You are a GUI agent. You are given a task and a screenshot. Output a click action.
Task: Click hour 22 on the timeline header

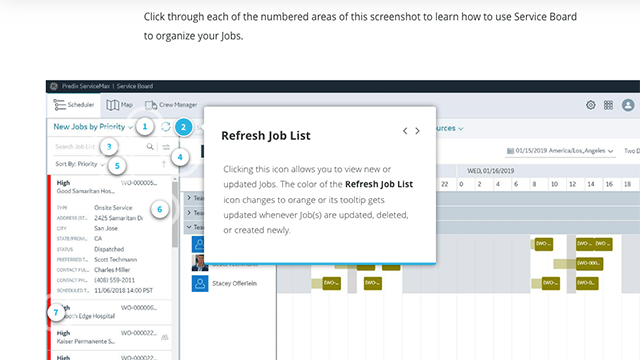(x=444, y=184)
